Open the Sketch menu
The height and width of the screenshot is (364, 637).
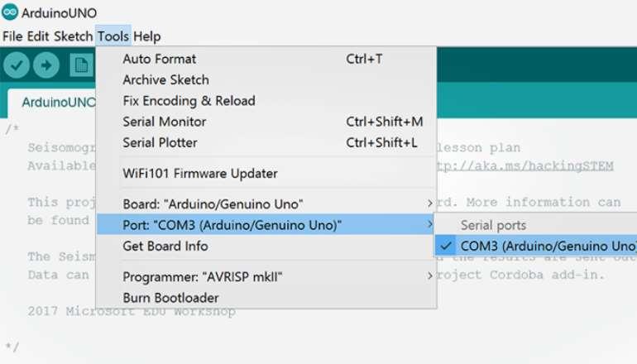(73, 36)
